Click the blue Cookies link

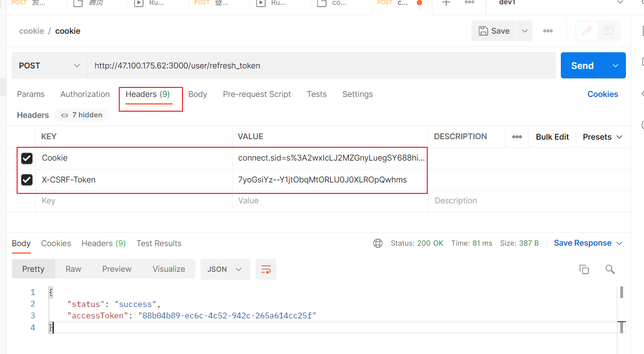click(603, 94)
